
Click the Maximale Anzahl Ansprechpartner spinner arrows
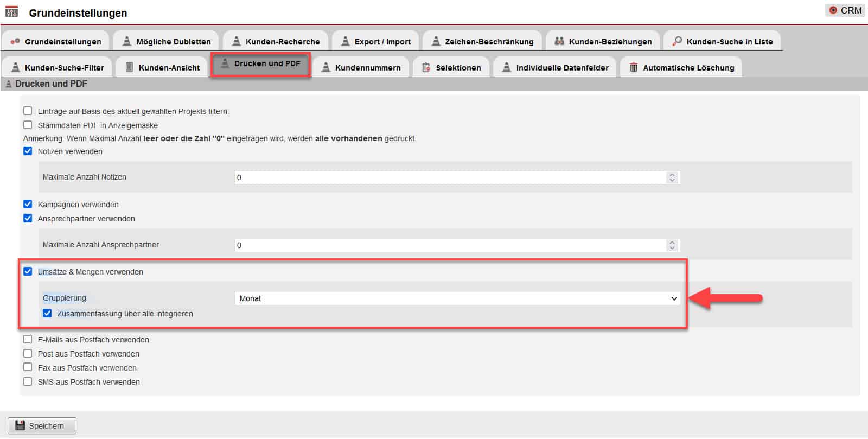[672, 245]
